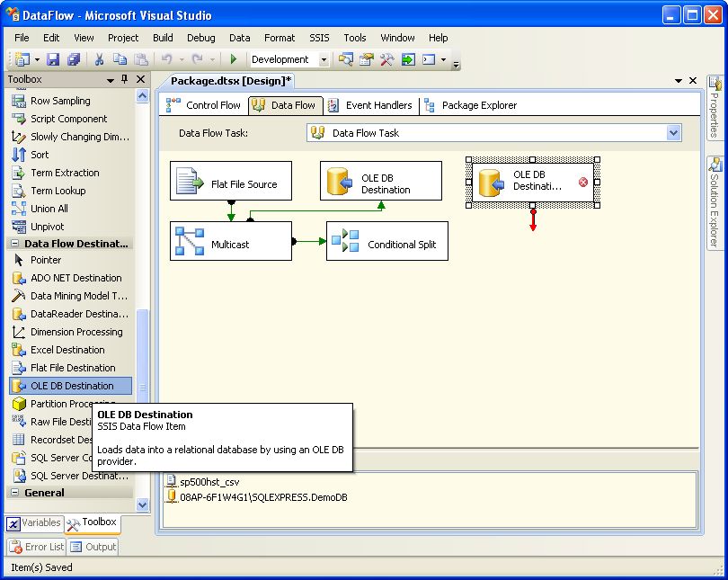Open the Output panel tab
This screenshot has width=728, height=580.
pyautogui.click(x=93, y=547)
